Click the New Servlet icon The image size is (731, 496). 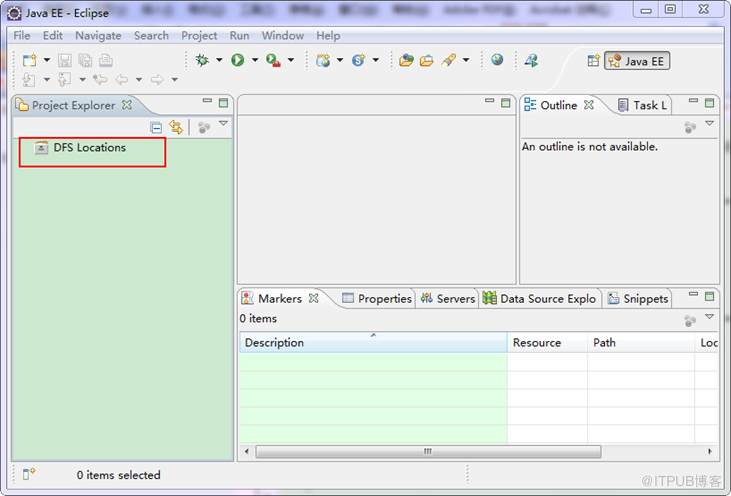click(359, 60)
